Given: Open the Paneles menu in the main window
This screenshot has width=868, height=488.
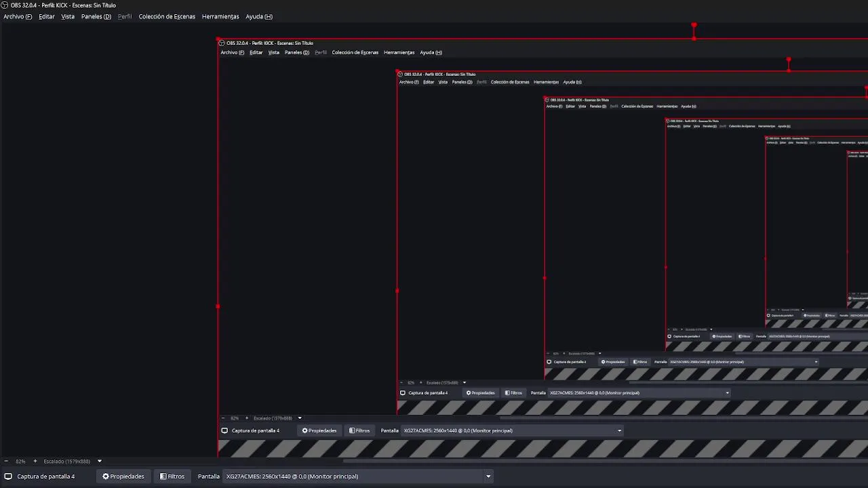Looking at the screenshot, I should point(96,16).
